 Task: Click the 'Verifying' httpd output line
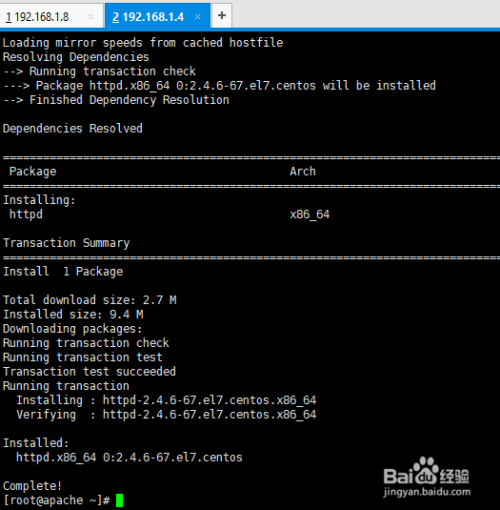click(166, 415)
